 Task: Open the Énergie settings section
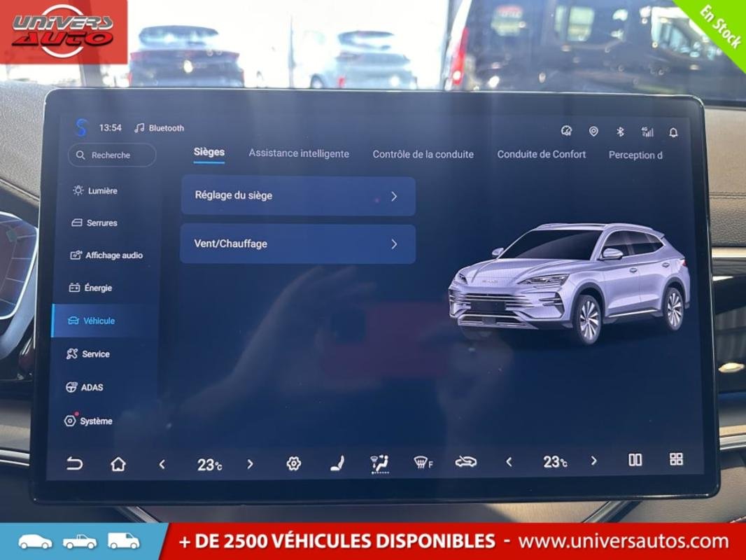(x=90, y=288)
